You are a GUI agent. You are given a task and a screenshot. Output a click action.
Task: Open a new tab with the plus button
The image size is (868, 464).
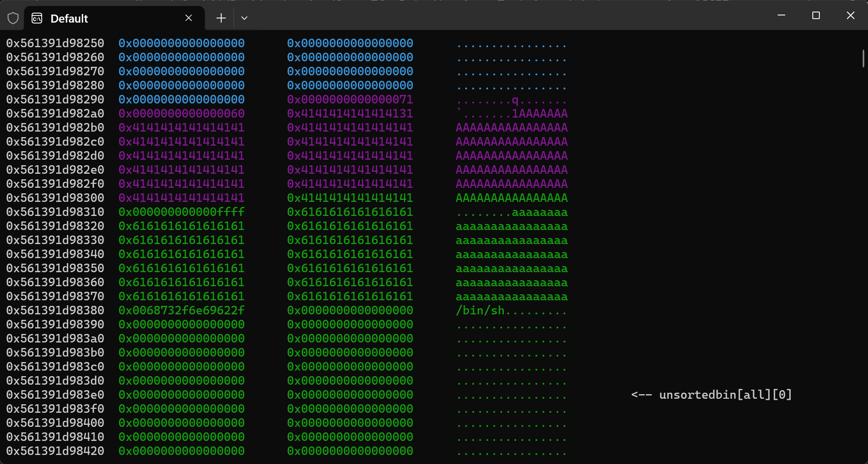pos(221,18)
